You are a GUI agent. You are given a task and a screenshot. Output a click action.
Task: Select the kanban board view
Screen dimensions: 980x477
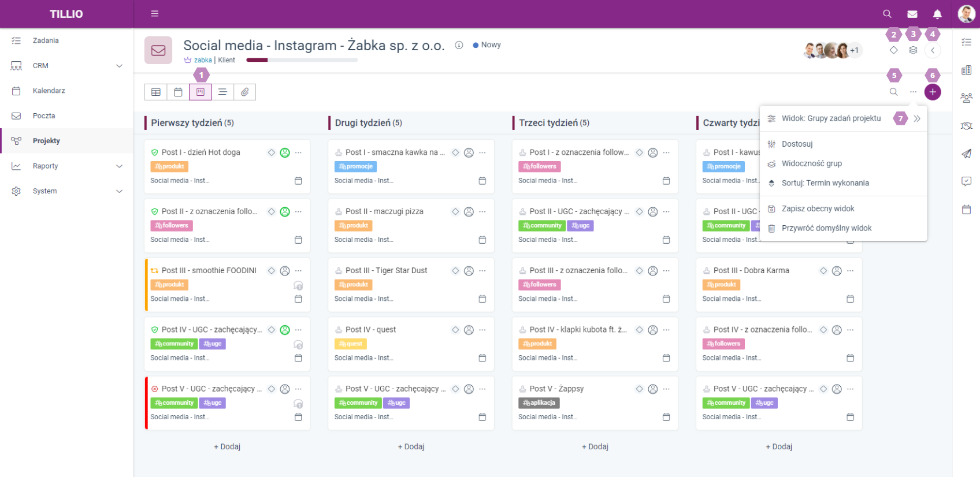pyautogui.click(x=201, y=92)
